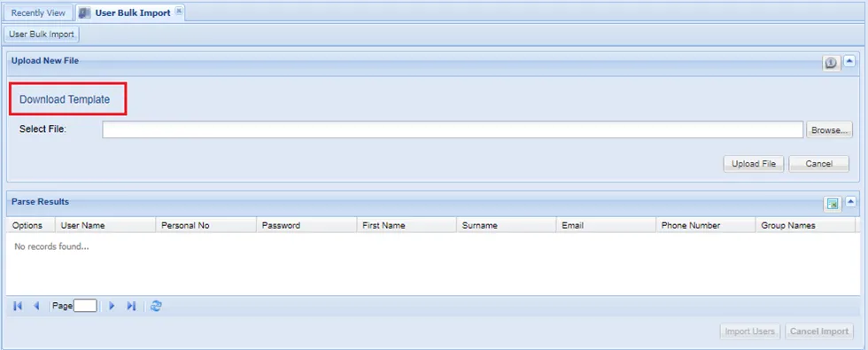868x350 pixels.
Task: Click the Options column header
Action: [31, 225]
